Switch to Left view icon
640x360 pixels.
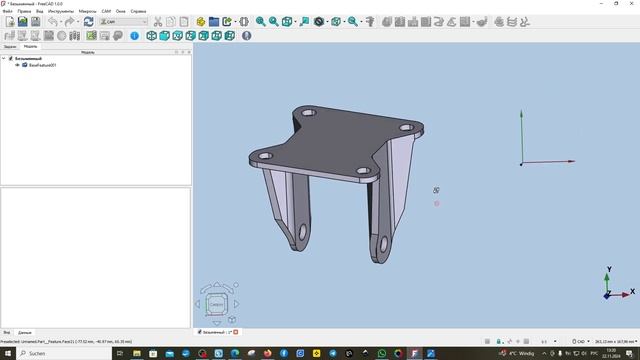[x=230, y=36]
